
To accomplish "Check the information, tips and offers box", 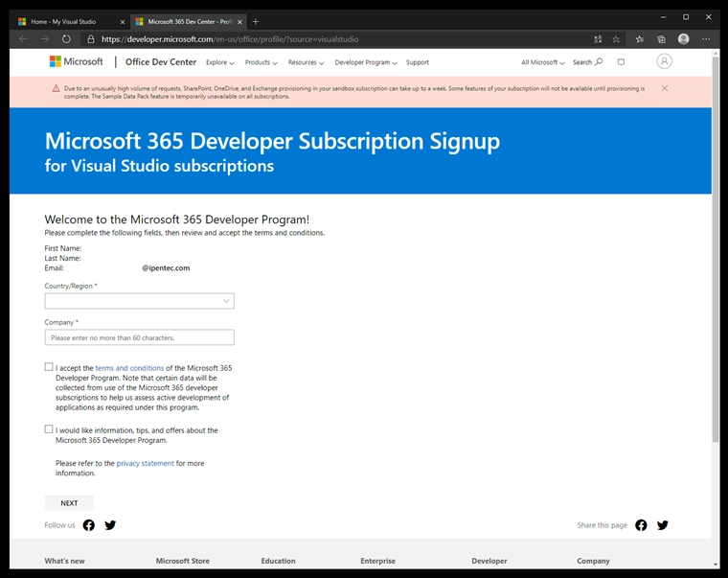I will 49,429.
